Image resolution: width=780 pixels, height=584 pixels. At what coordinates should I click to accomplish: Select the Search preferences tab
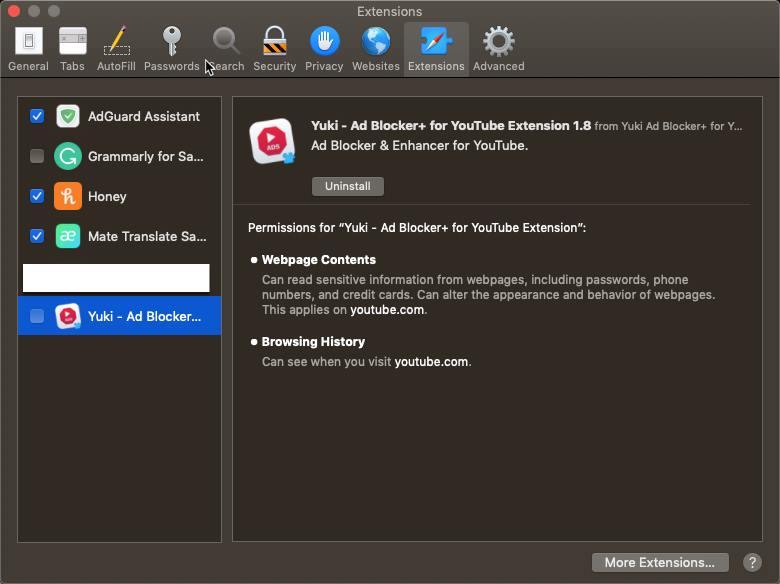pos(227,49)
